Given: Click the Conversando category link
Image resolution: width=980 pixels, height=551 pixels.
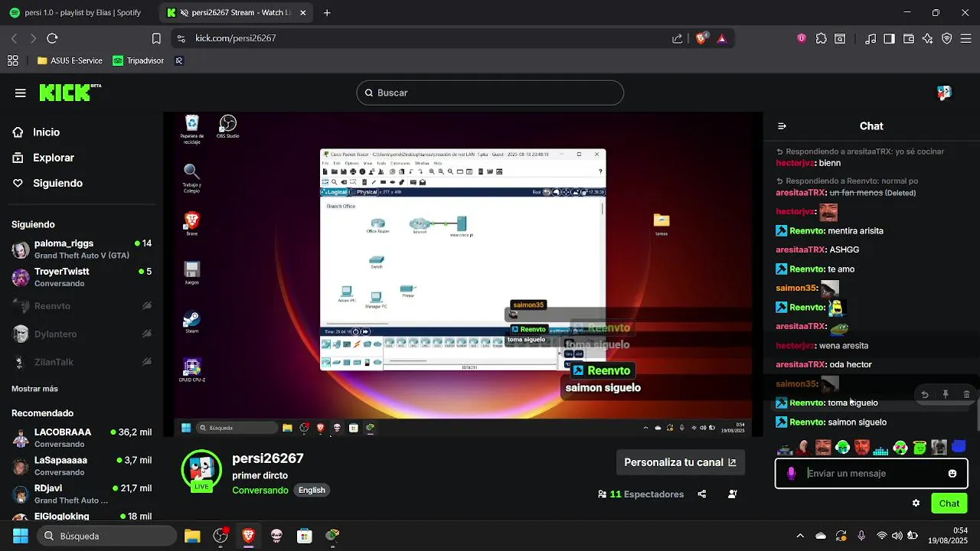Looking at the screenshot, I should click(x=260, y=490).
